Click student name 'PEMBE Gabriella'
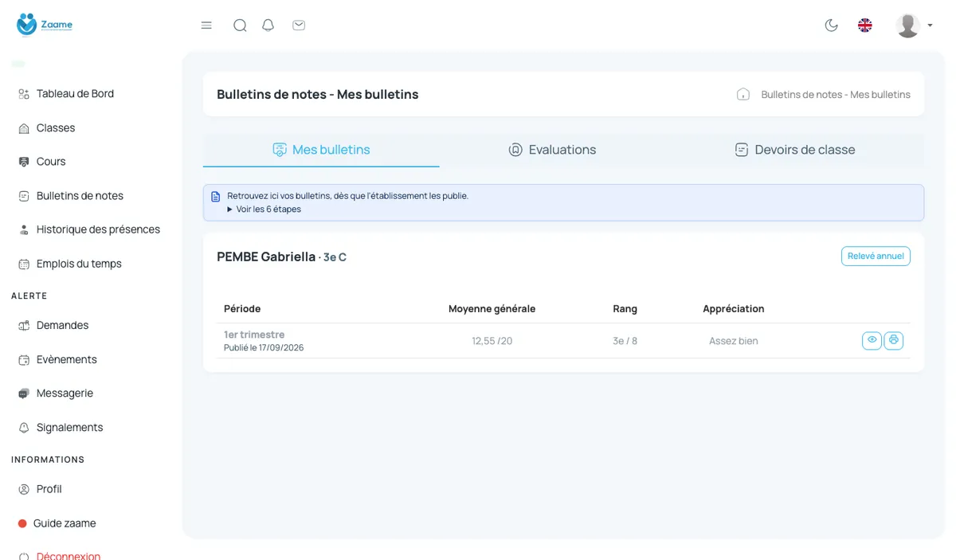Viewport: 956px width, 560px height. click(266, 257)
